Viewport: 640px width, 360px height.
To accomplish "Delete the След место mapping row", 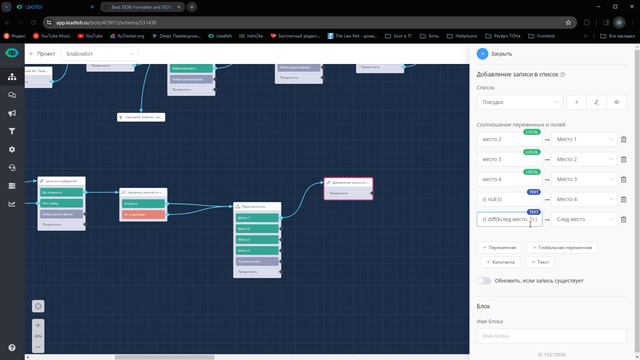I will pos(623,220).
